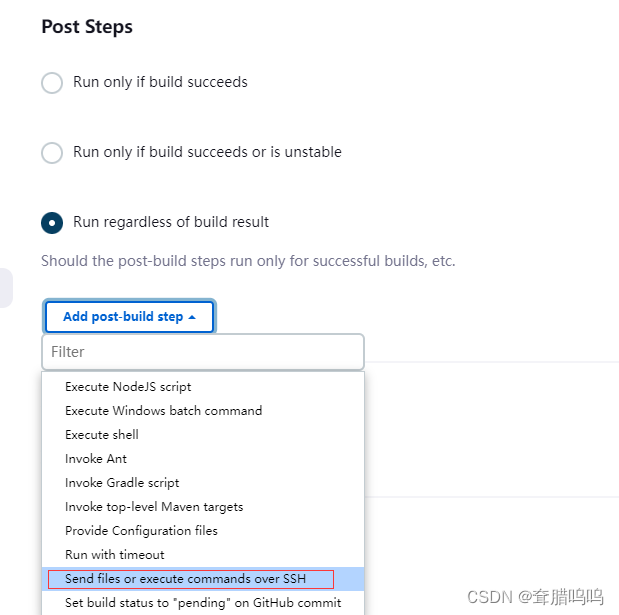Image resolution: width=619 pixels, height=615 pixels.
Task: Click the post-build steps help description text
Action: click(x=248, y=262)
